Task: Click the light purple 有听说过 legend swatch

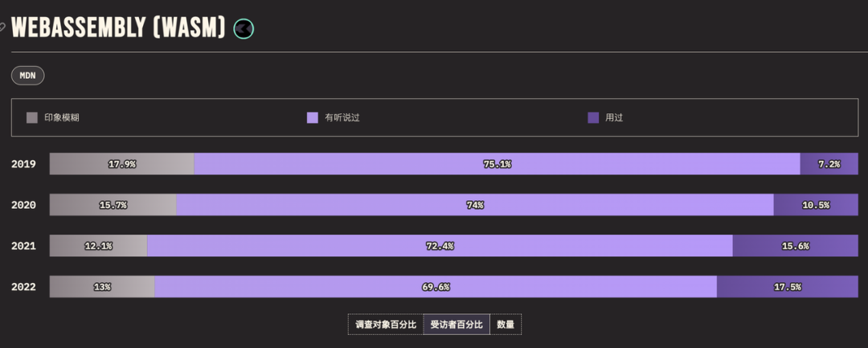Action: click(313, 117)
